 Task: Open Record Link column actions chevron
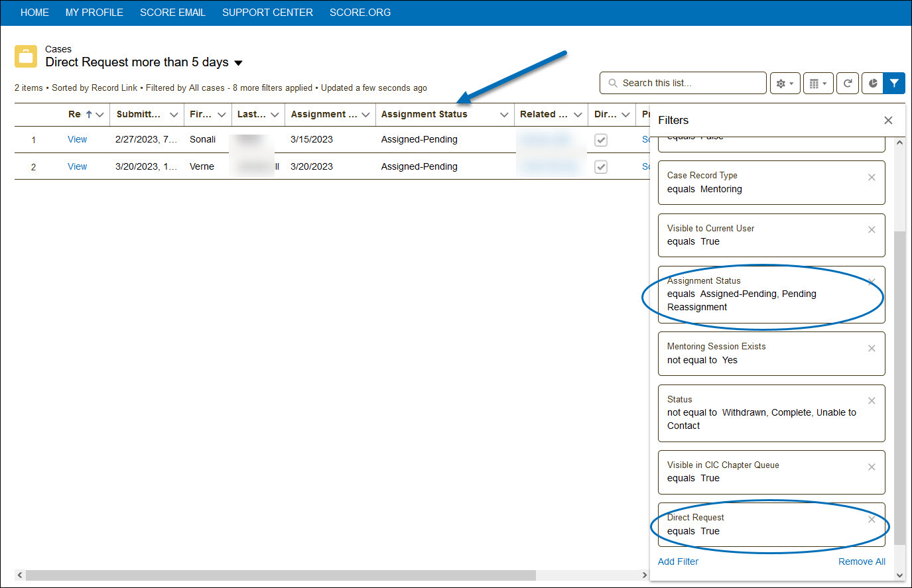coord(100,115)
